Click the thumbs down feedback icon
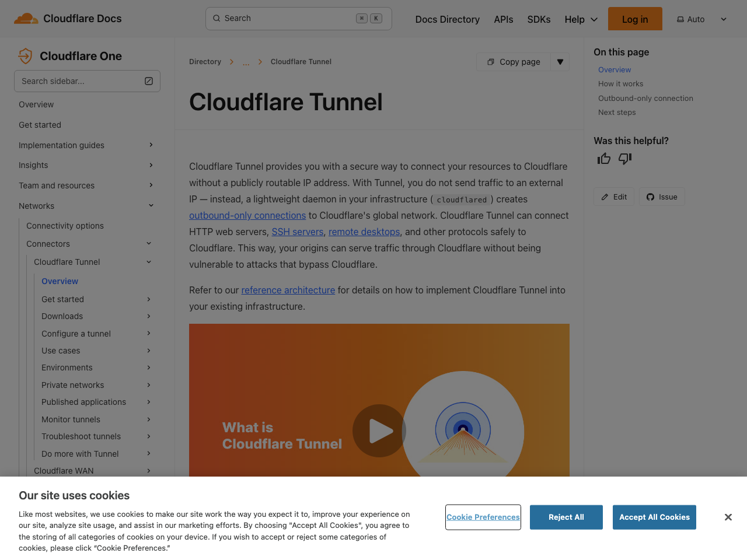This screenshot has width=747, height=560. pos(624,158)
